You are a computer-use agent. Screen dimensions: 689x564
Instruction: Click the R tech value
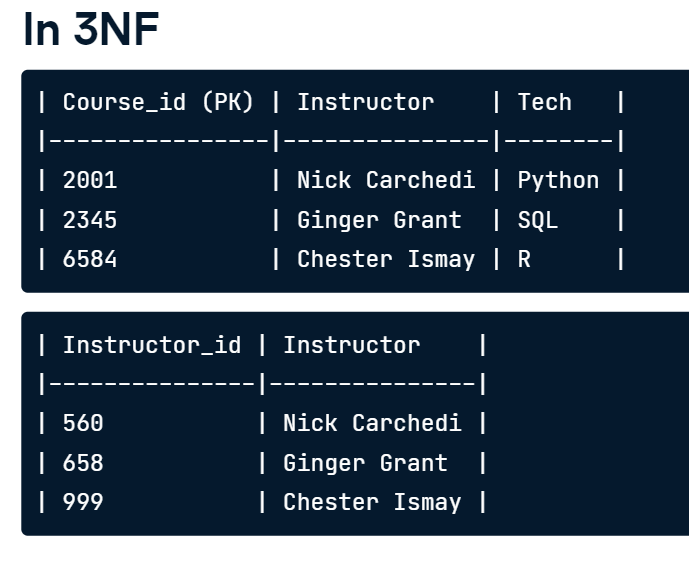pos(524,259)
